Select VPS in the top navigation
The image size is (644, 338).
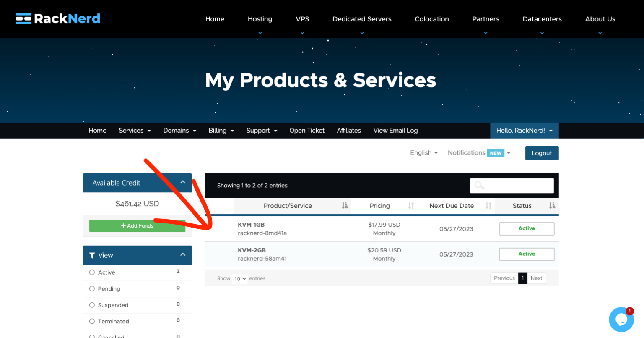pos(303,19)
